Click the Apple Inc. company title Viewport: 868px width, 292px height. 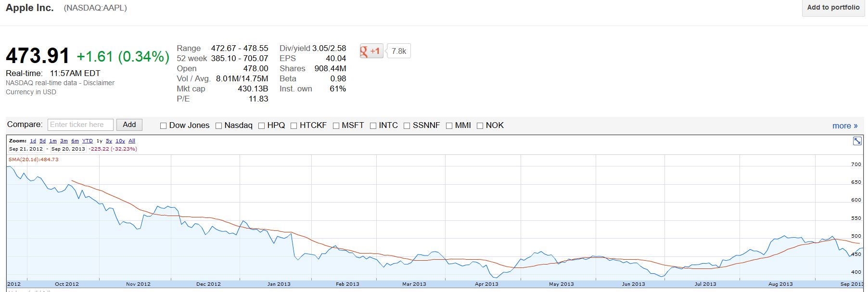click(30, 8)
